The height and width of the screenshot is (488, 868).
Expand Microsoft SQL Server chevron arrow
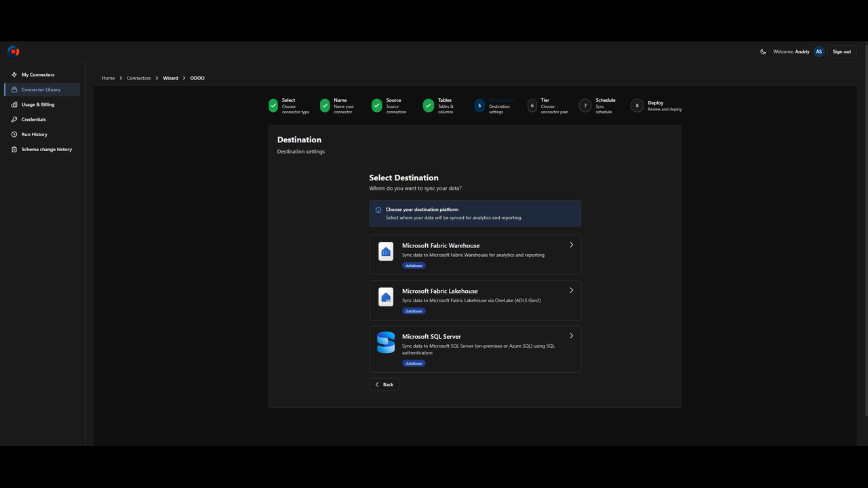[572, 335]
